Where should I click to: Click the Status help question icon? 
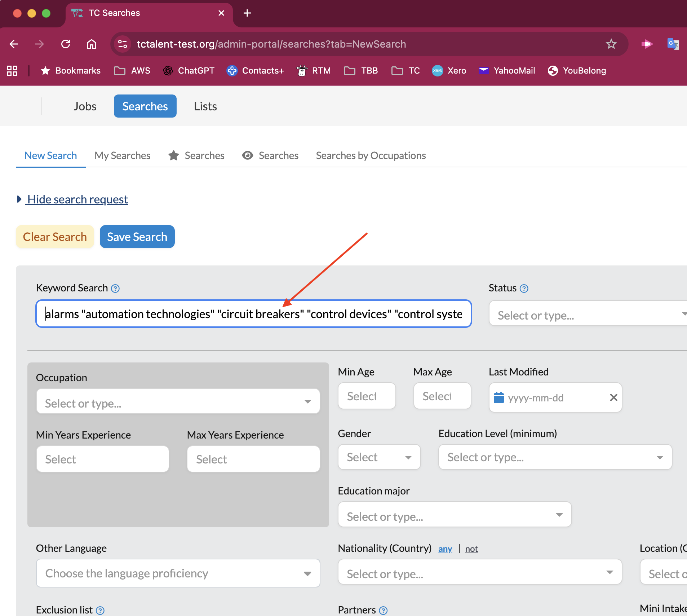click(524, 289)
